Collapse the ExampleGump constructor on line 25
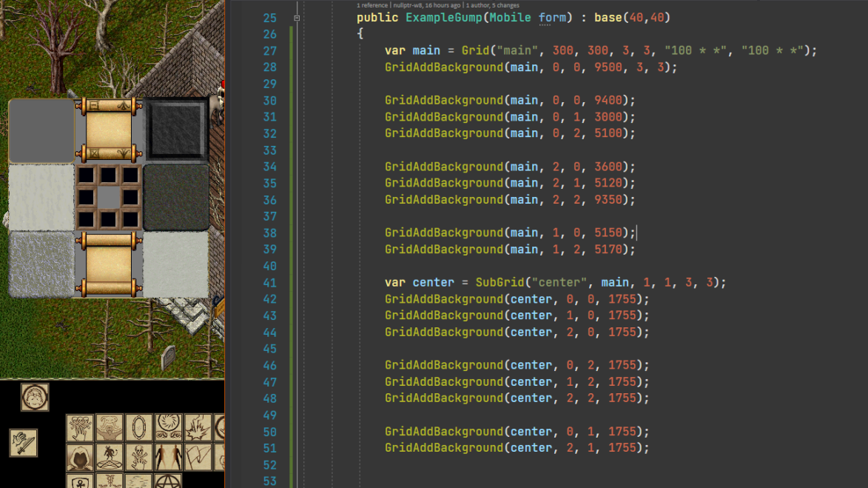Image resolution: width=868 pixels, height=488 pixels. tap(297, 18)
